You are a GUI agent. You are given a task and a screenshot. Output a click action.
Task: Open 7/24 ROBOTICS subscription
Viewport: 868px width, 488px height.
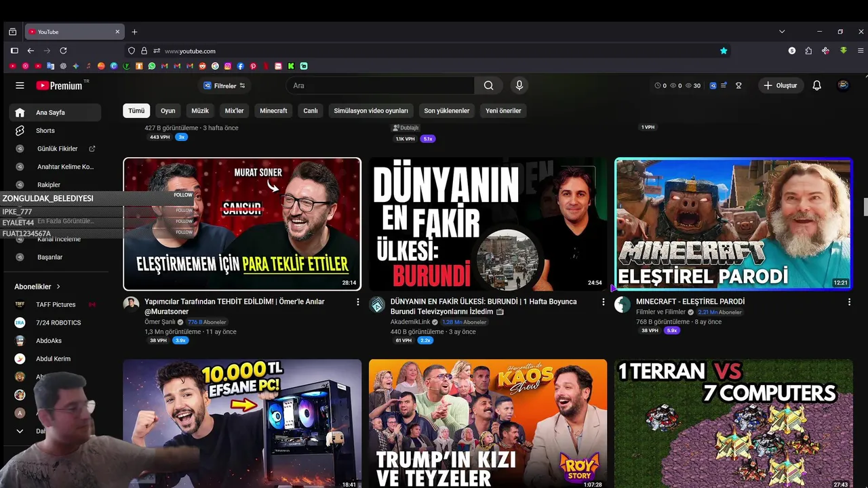[55, 323]
